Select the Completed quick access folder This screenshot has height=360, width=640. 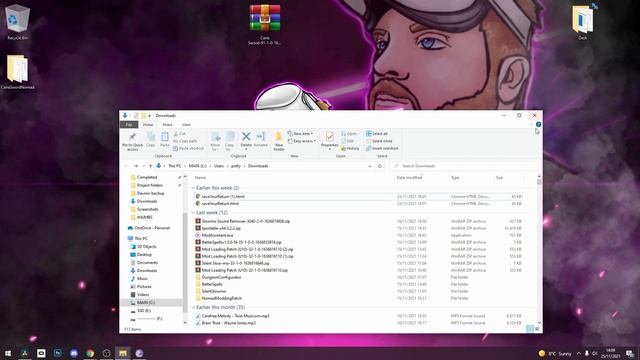[147, 177]
